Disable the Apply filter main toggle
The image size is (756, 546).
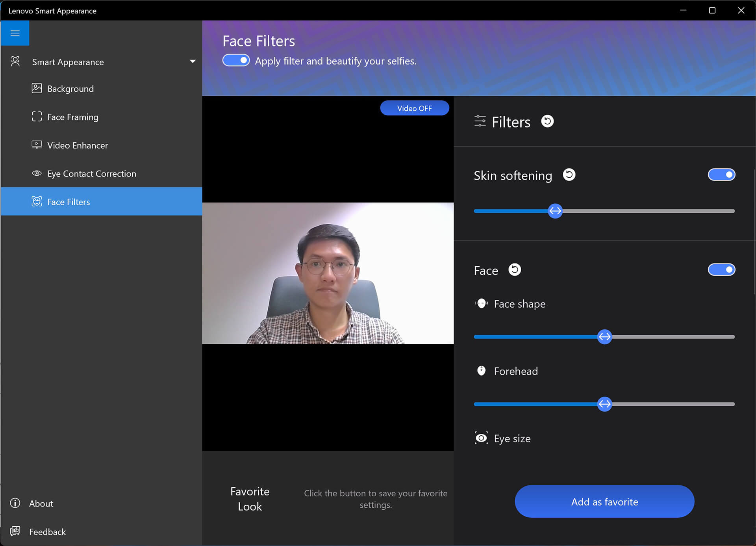click(236, 61)
